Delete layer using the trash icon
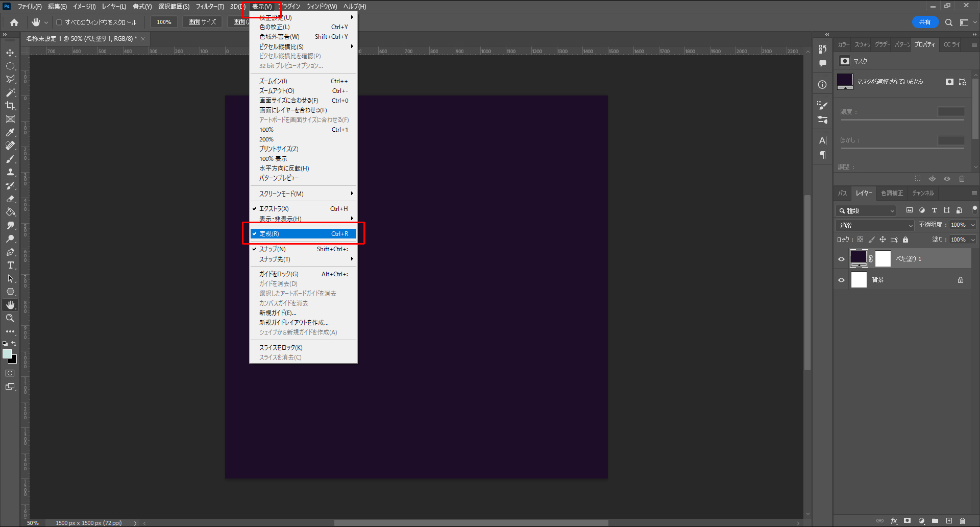 (x=962, y=521)
